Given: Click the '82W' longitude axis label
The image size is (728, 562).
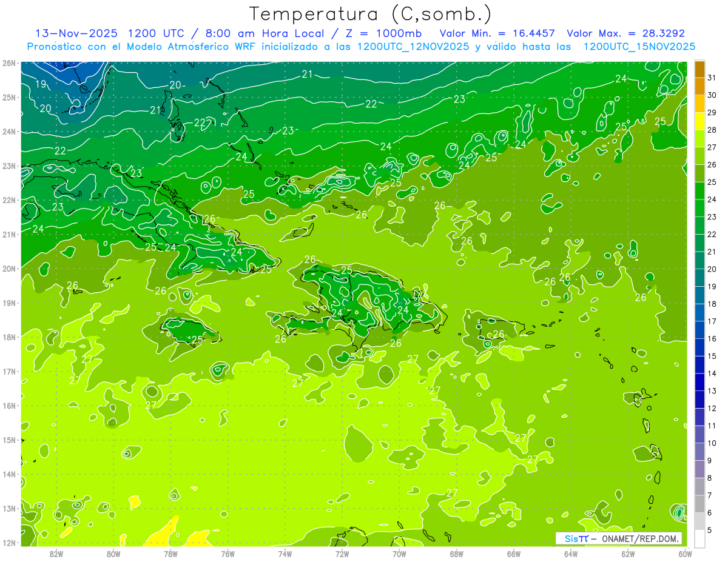Looking at the screenshot, I should pos(56,554).
